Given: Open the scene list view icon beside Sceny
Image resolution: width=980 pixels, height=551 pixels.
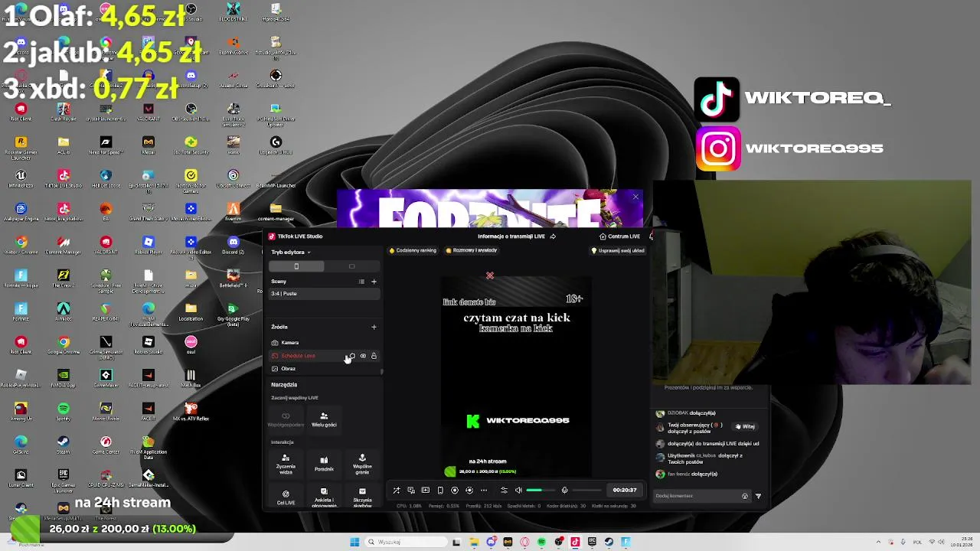Looking at the screenshot, I should click(x=361, y=282).
